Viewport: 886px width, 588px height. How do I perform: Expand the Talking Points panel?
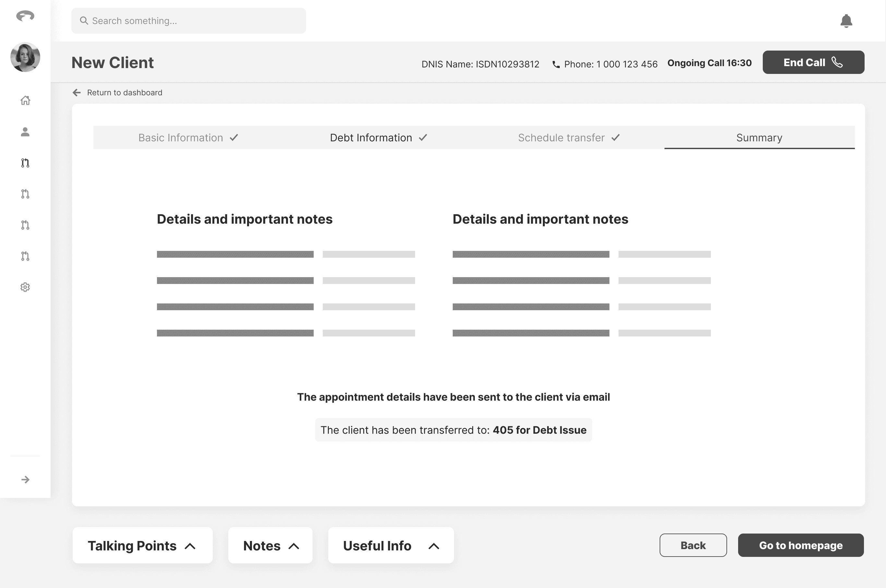click(142, 545)
